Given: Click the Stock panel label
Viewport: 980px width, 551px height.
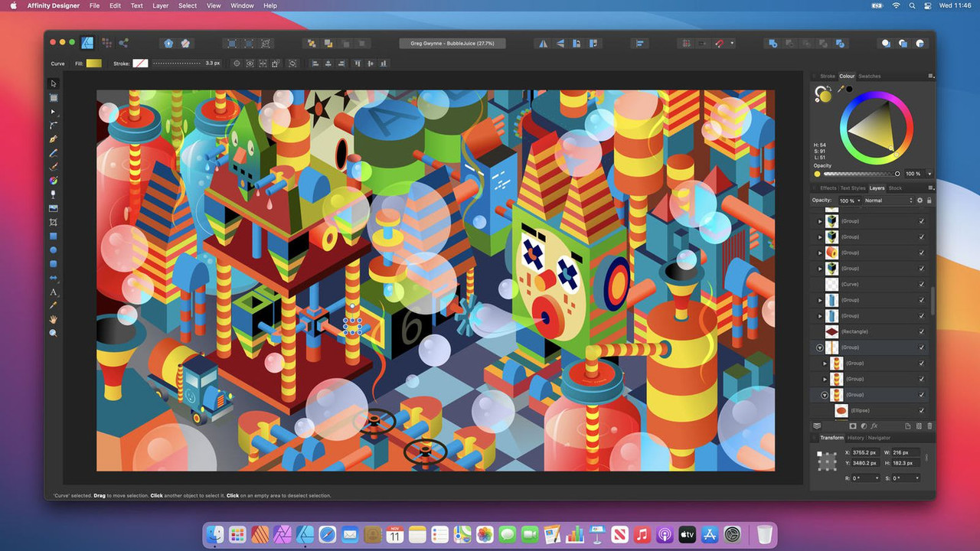Looking at the screenshot, I should (896, 188).
